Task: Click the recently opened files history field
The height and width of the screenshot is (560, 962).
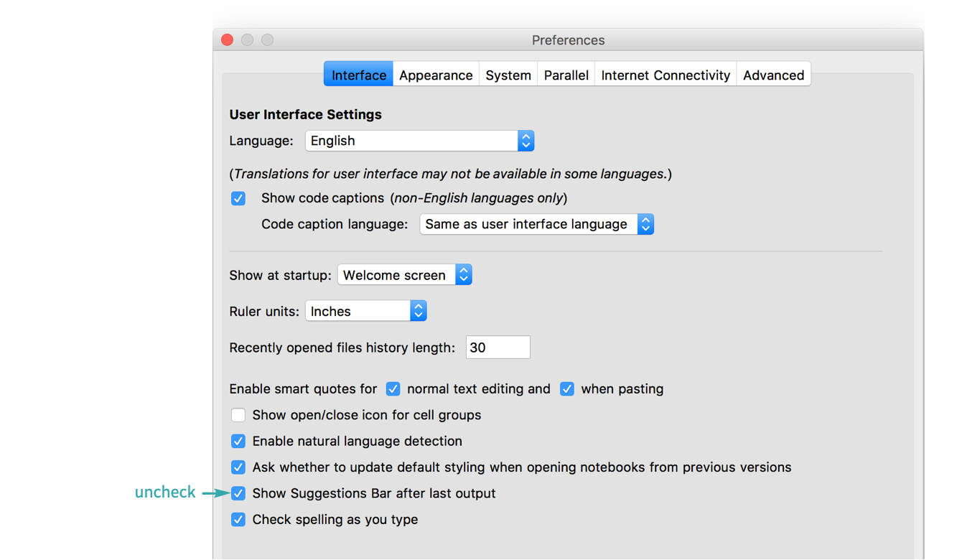Action: coord(498,347)
